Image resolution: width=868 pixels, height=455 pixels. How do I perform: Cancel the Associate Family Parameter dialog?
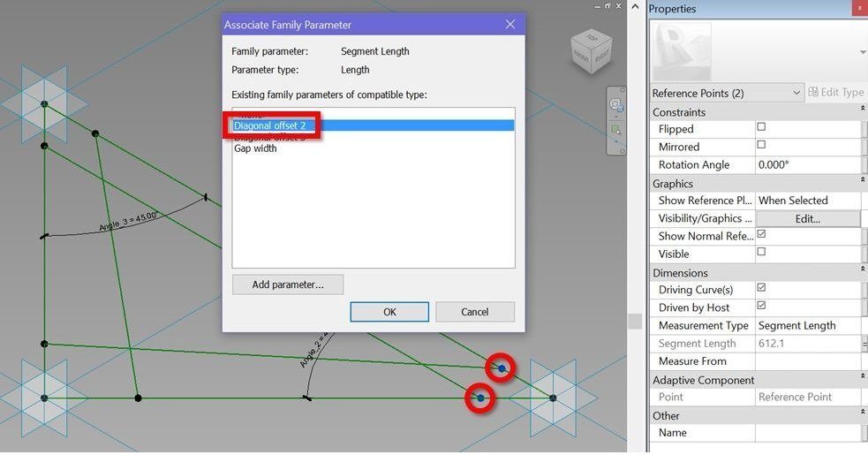[x=475, y=312]
